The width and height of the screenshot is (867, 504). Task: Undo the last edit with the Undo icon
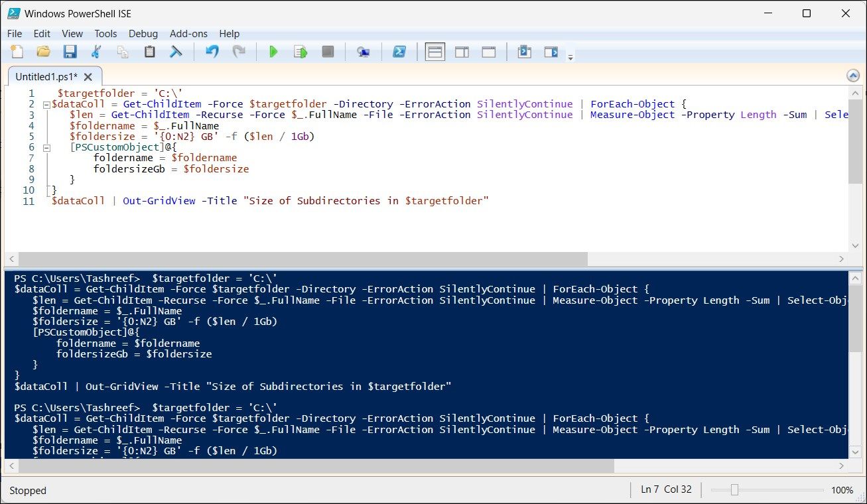tap(211, 51)
